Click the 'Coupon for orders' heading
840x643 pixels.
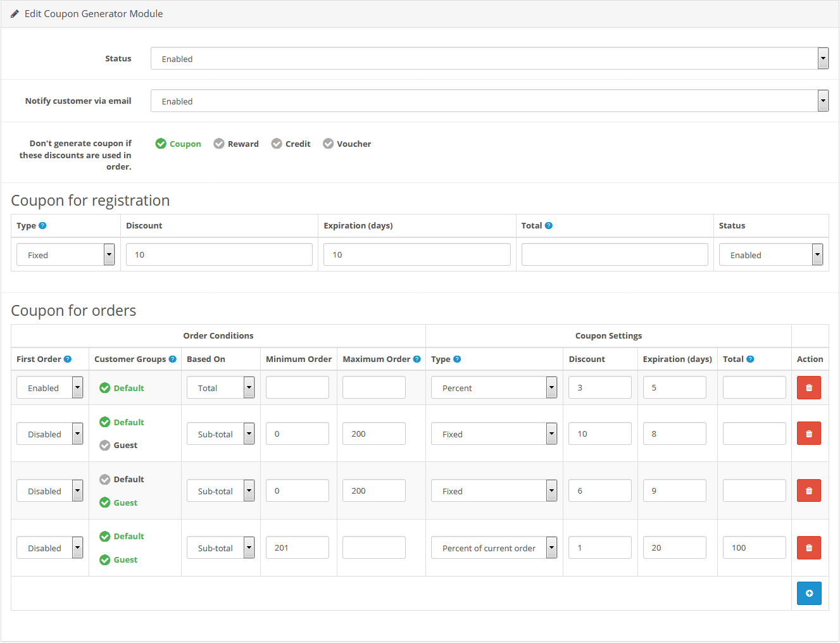[x=73, y=311]
